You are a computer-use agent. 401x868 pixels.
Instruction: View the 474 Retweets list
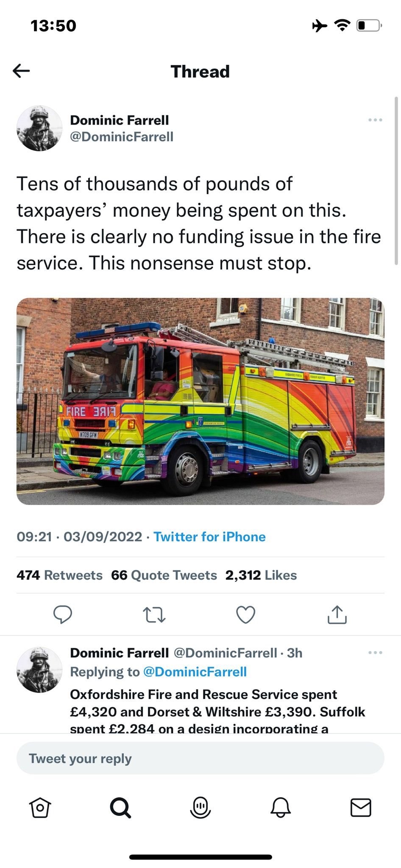click(x=59, y=575)
